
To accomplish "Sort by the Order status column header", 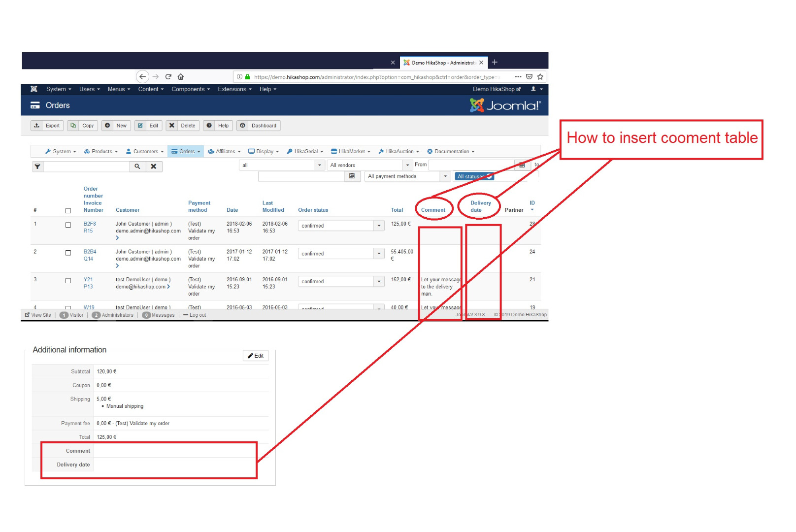I will click(x=313, y=210).
